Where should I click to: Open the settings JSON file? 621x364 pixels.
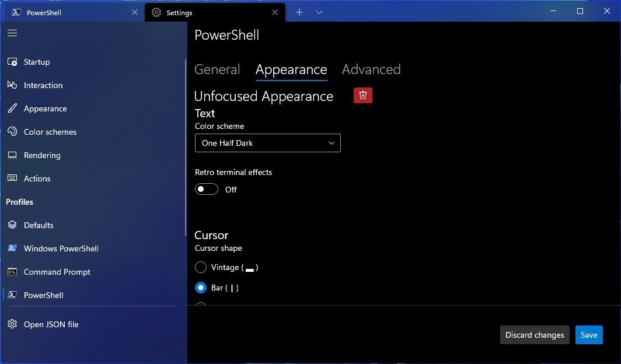point(51,324)
